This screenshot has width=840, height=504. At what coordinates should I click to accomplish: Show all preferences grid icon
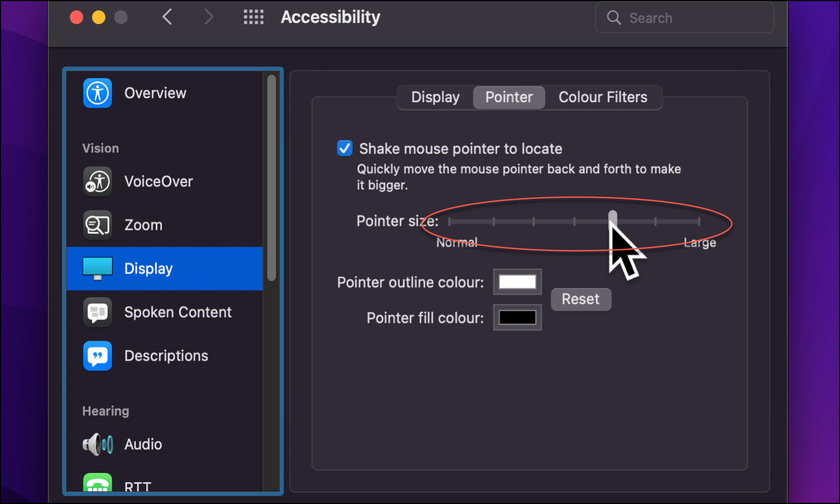pos(253,17)
